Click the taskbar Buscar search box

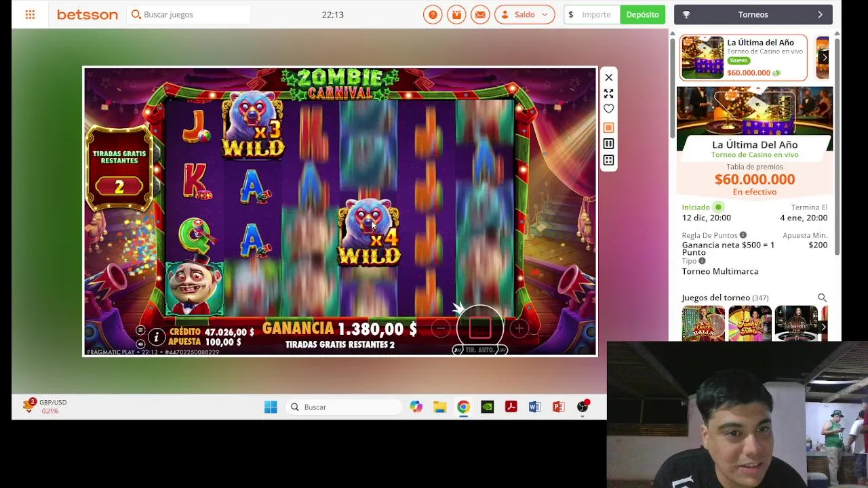click(344, 407)
